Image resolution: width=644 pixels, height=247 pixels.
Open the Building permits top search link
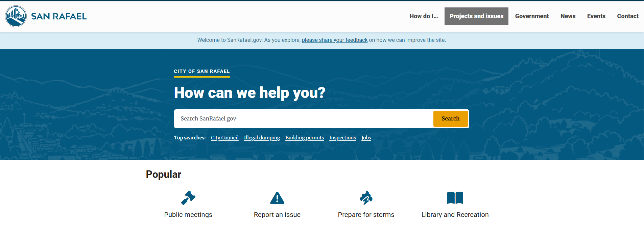click(305, 138)
